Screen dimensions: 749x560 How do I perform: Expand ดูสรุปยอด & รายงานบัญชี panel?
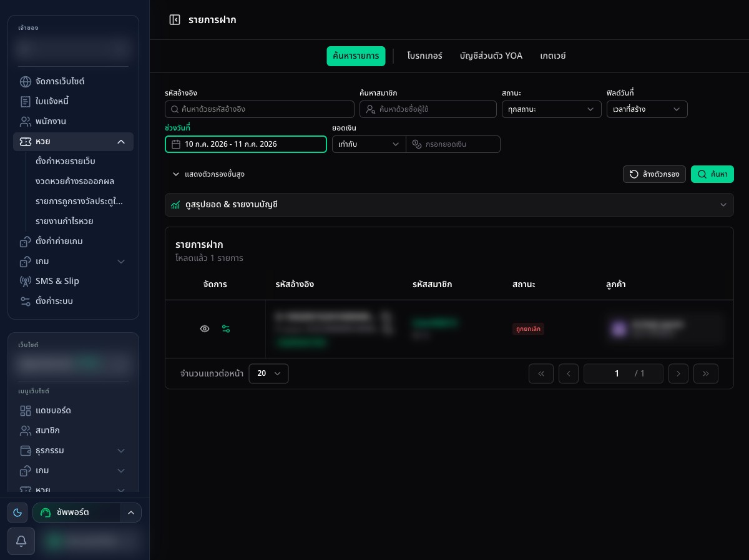[x=449, y=205]
